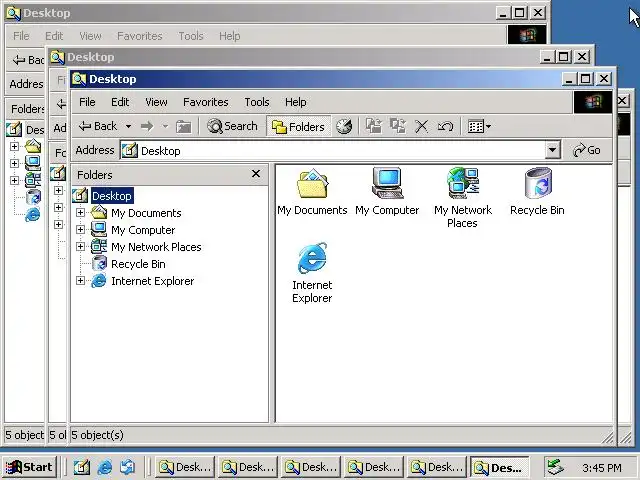The height and width of the screenshot is (480, 640).
Task: Open the Views dropdown toolbar button
Action: pyautogui.click(x=479, y=127)
